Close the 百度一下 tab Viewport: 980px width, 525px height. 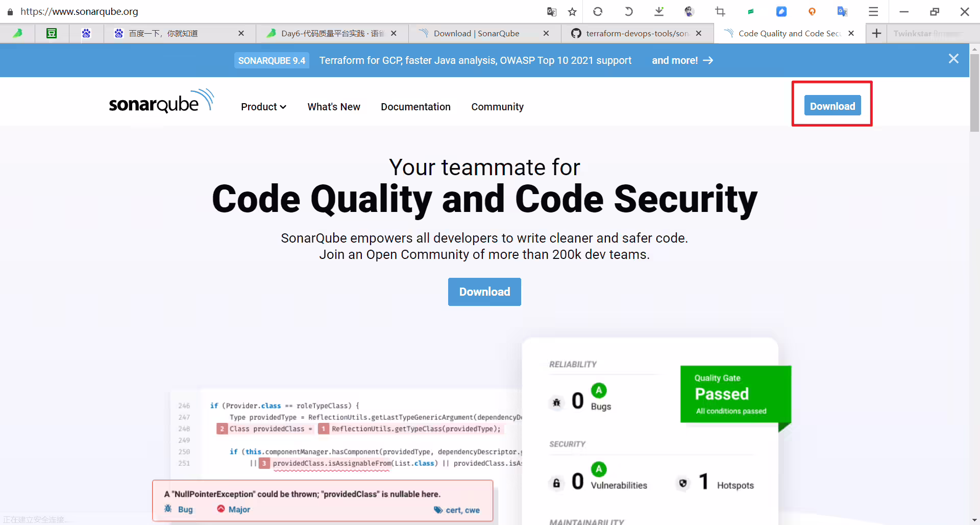(241, 33)
